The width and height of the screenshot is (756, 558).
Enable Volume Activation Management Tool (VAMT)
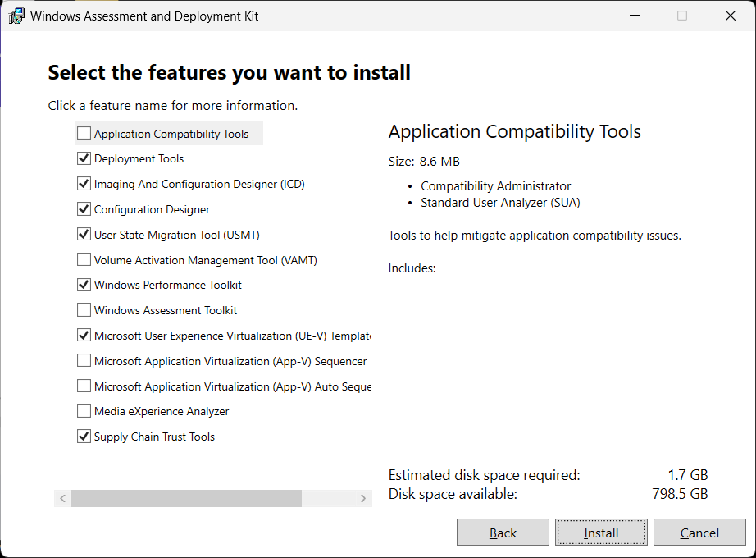pos(84,260)
